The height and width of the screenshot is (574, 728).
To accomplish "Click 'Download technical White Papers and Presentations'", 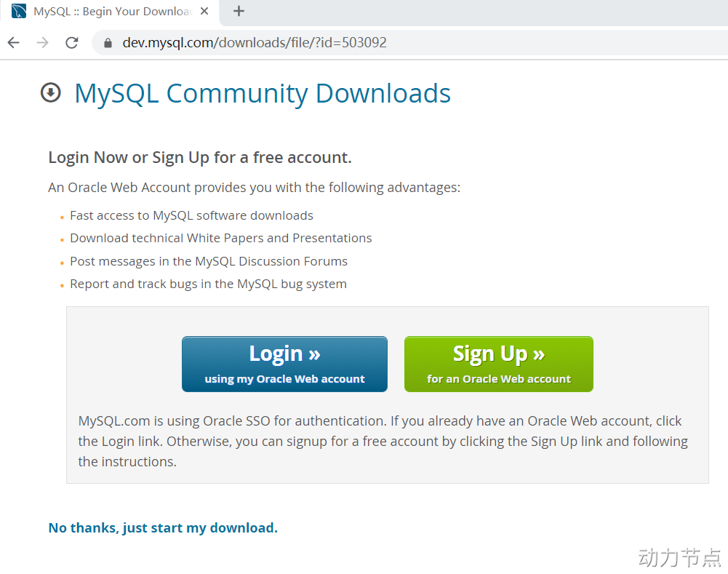I will pyautogui.click(x=221, y=238).
